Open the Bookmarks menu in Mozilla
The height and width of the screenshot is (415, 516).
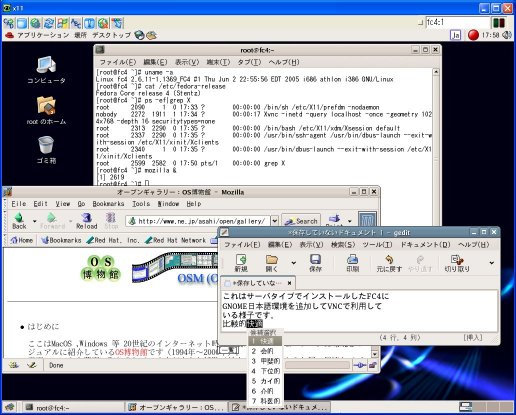pyautogui.click(x=108, y=204)
